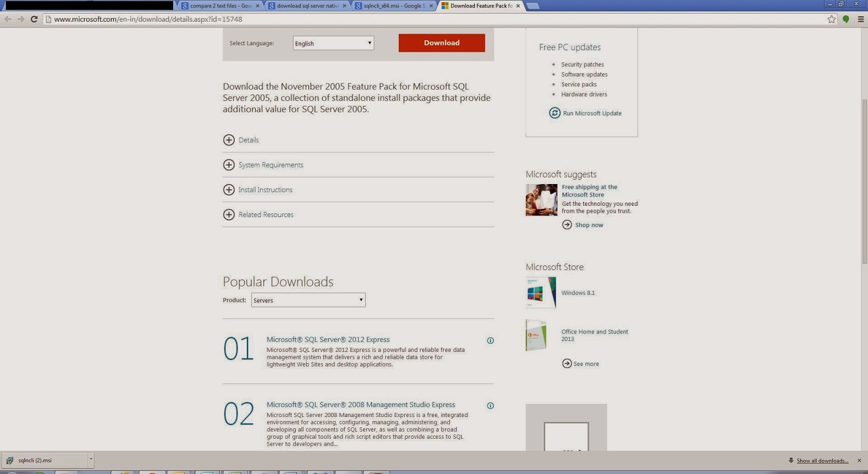Expand the Related Resources section
868x474 pixels.
[x=229, y=215]
